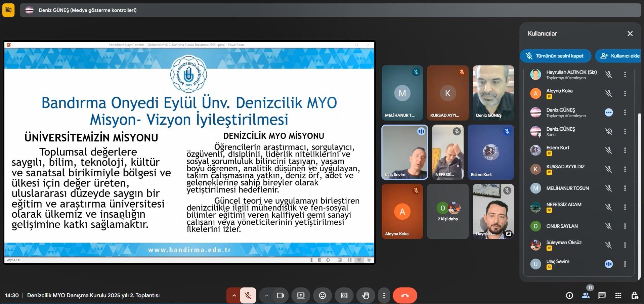Toggle the participants panel icon
This screenshot has height=304, width=644.
(x=586, y=295)
